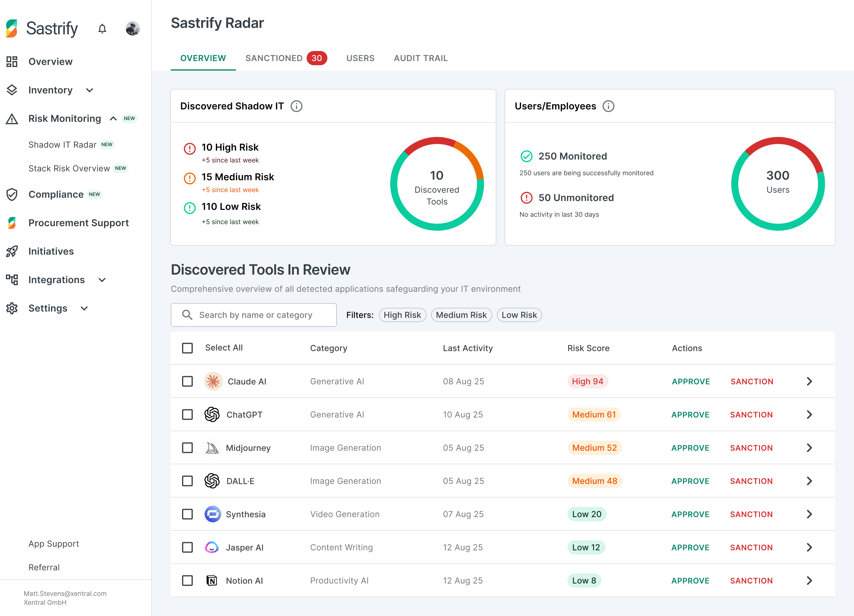Click the Synthesia logo icon

coord(213,514)
